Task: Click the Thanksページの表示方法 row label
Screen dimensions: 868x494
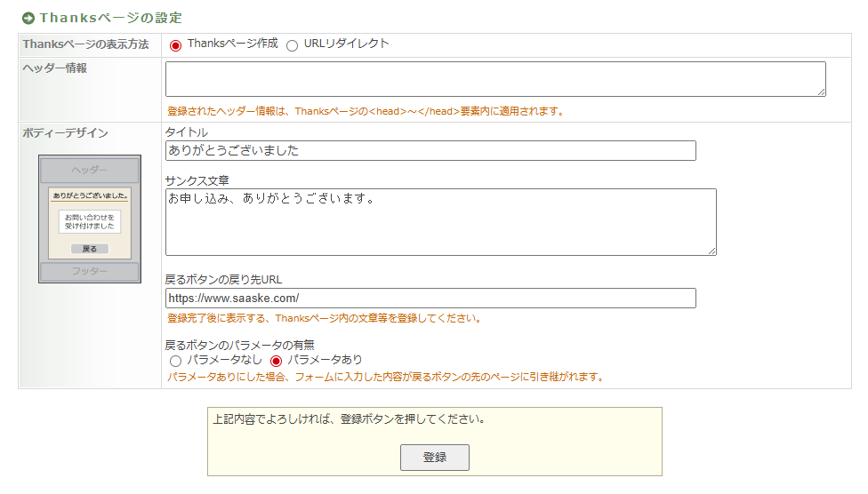Action: coord(86,44)
